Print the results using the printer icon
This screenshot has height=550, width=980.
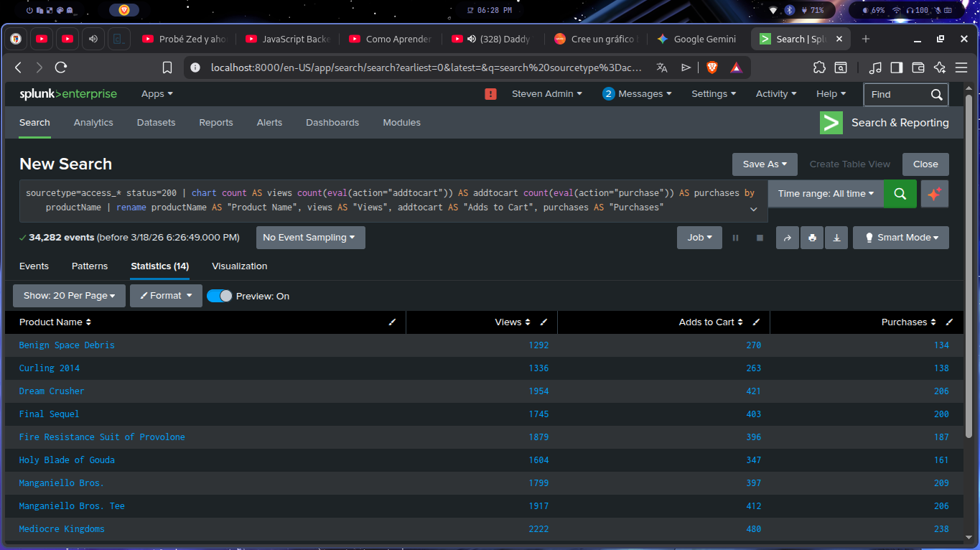812,238
